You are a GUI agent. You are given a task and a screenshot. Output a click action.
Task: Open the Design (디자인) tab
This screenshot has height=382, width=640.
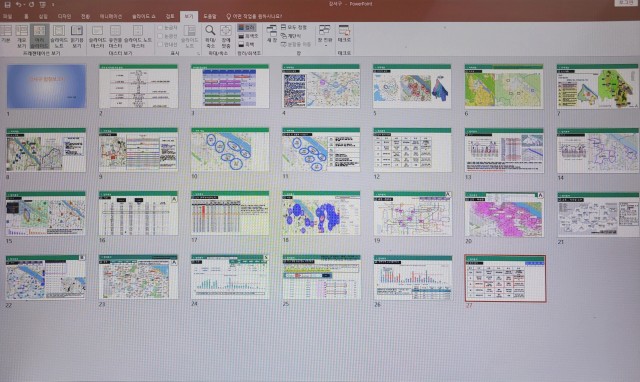tap(64, 16)
